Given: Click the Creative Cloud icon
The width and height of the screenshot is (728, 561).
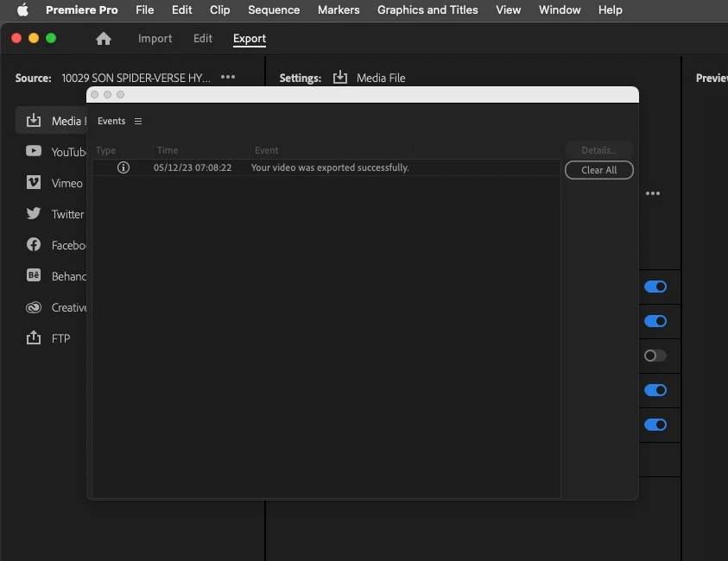Looking at the screenshot, I should [x=34, y=307].
